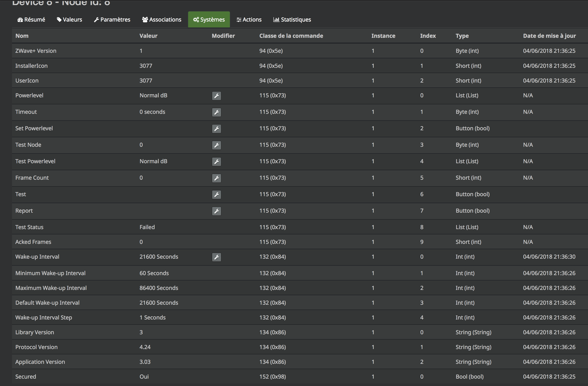Click the wrench icon in the Test row
The image size is (588, 386).
[x=216, y=194]
